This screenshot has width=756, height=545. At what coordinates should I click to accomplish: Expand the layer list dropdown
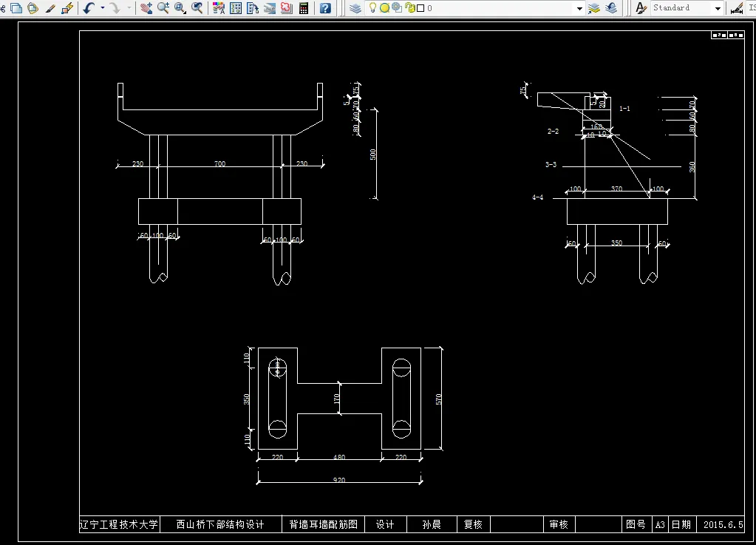pos(579,8)
